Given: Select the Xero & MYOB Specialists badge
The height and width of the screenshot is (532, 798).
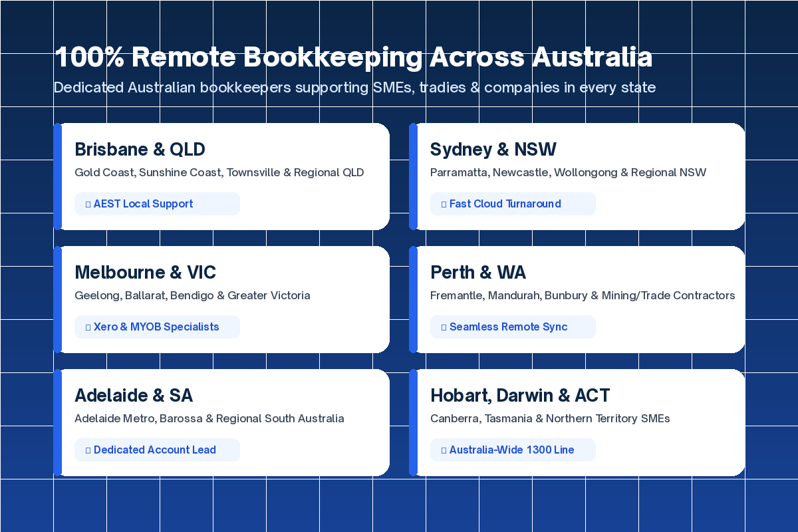Looking at the screenshot, I should [157, 327].
